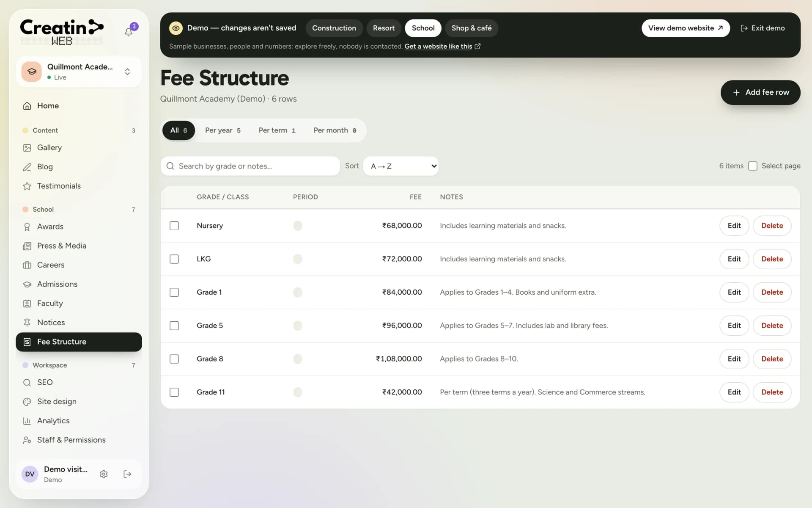This screenshot has width=812, height=508.
Task: Delete the Grade 8 fee row
Action: click(x=772, y=359)
